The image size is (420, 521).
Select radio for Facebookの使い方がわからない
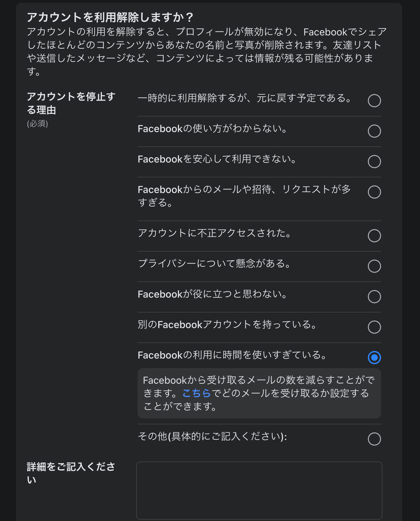(374, 131)
